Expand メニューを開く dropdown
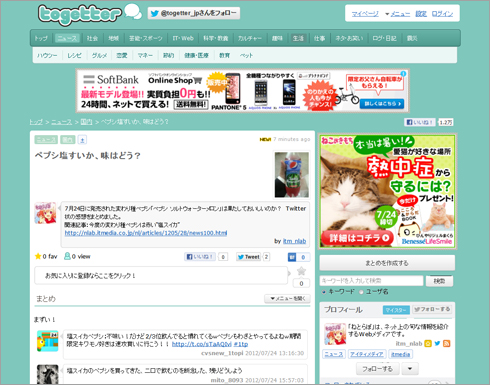Viewport: 490px width, 385px height. tap(287, 298)
